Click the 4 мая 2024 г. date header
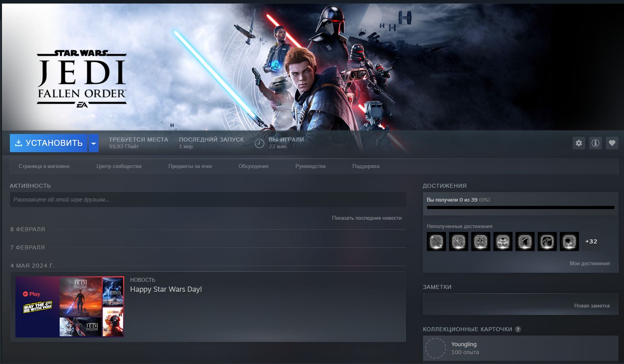 [x=32, y=266]
